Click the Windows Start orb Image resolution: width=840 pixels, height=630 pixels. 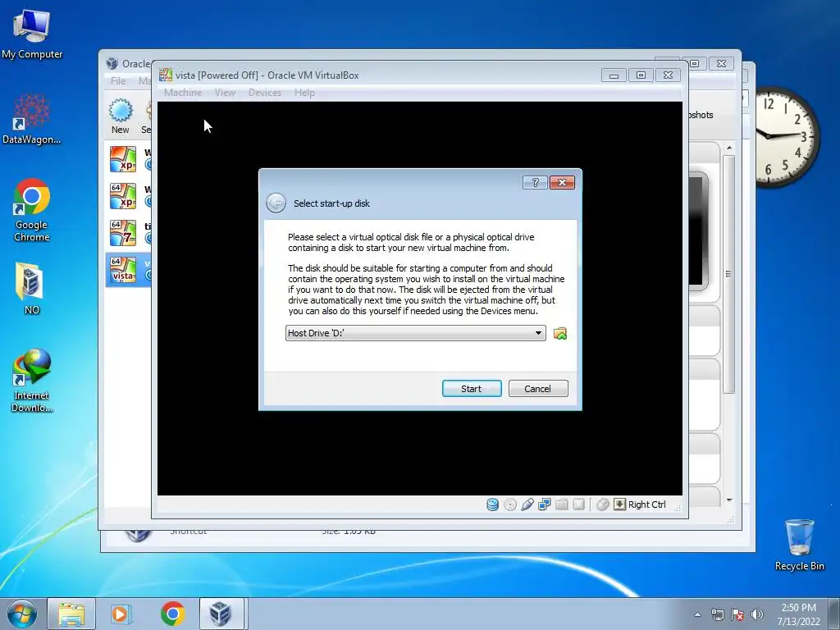pos(22,614)
